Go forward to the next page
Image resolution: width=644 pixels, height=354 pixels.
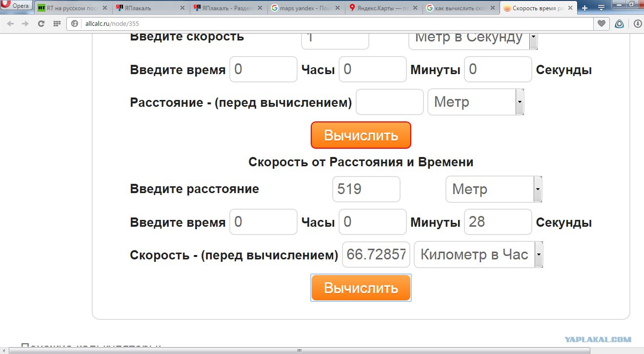tap(25, 23)
